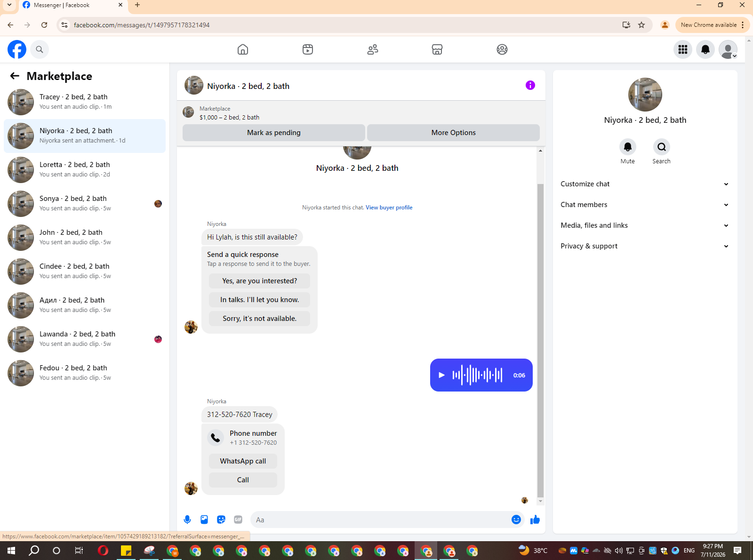Play the 0:06 audio clip
This screenshot has height=560, width=753.
[x=441, y=375]
